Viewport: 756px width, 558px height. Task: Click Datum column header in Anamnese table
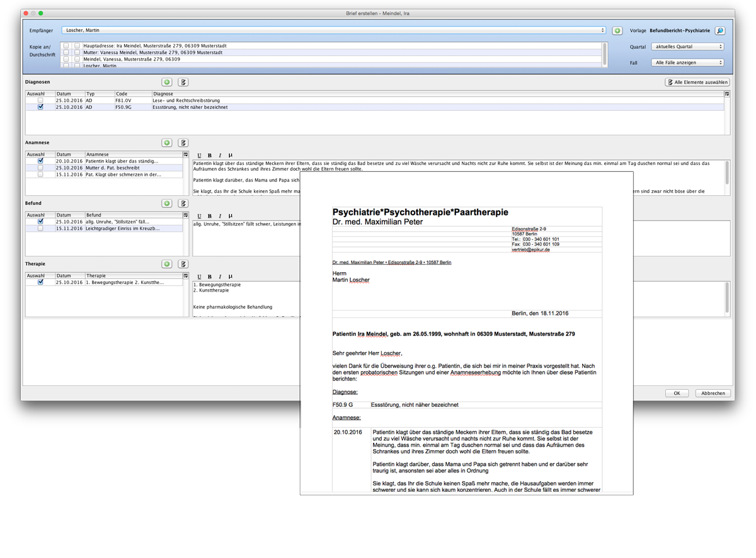[69, 154]
